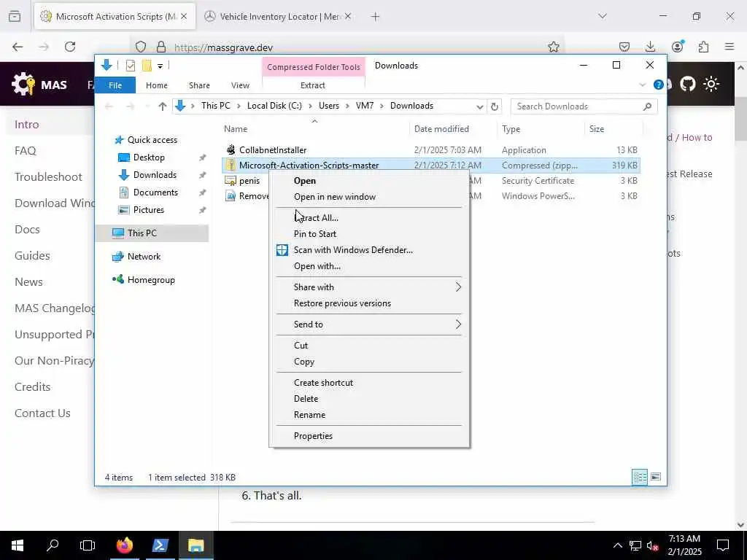Viewport: 747px width, 560px height.
Task: Open Firefox list all tabs dropdown
Action: [603, 16]
